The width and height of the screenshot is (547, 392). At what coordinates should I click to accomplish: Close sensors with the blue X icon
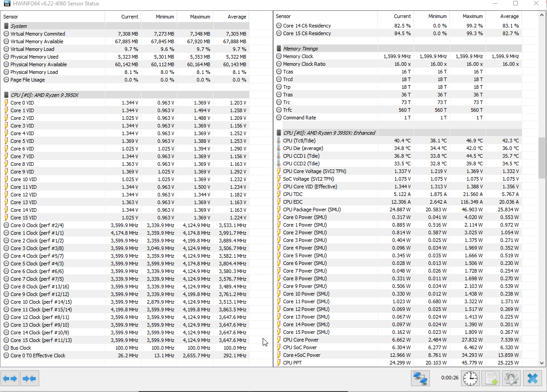point(532,378)
